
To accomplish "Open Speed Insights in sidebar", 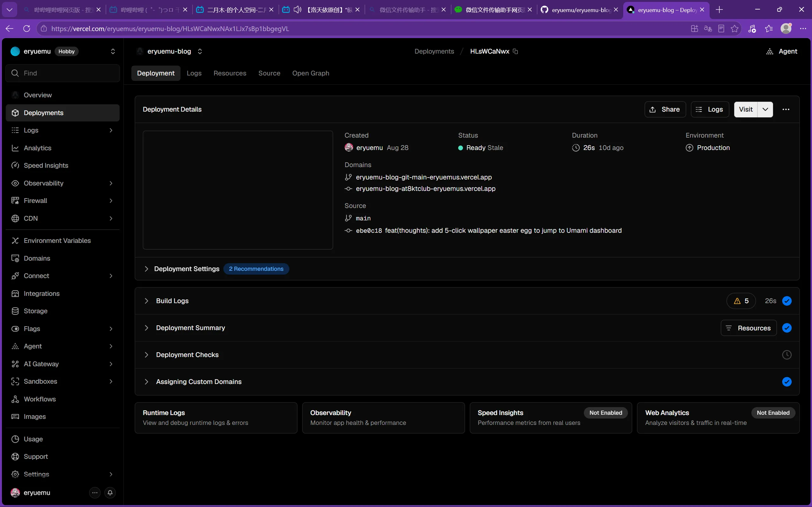I will coord(63,165).
